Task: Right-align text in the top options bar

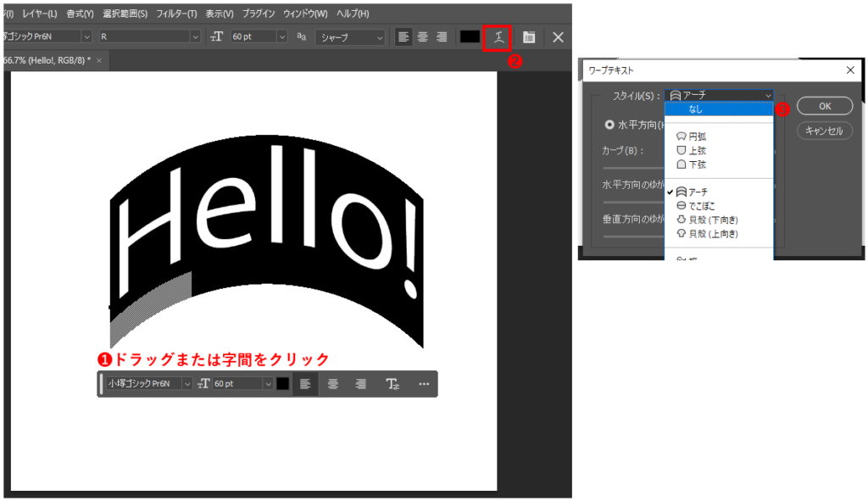Action: click(x=441, y=37)
